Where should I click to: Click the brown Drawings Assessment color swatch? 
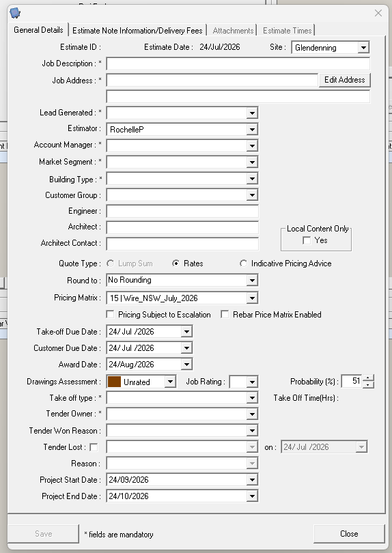coord(114,382)
